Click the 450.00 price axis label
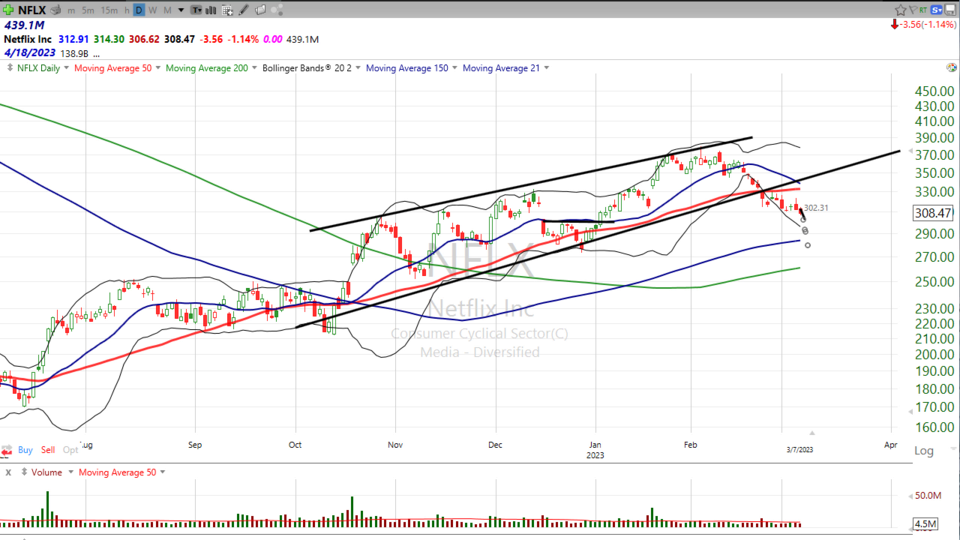The height and width of the screenshot is (540, 960). [934, 91]
